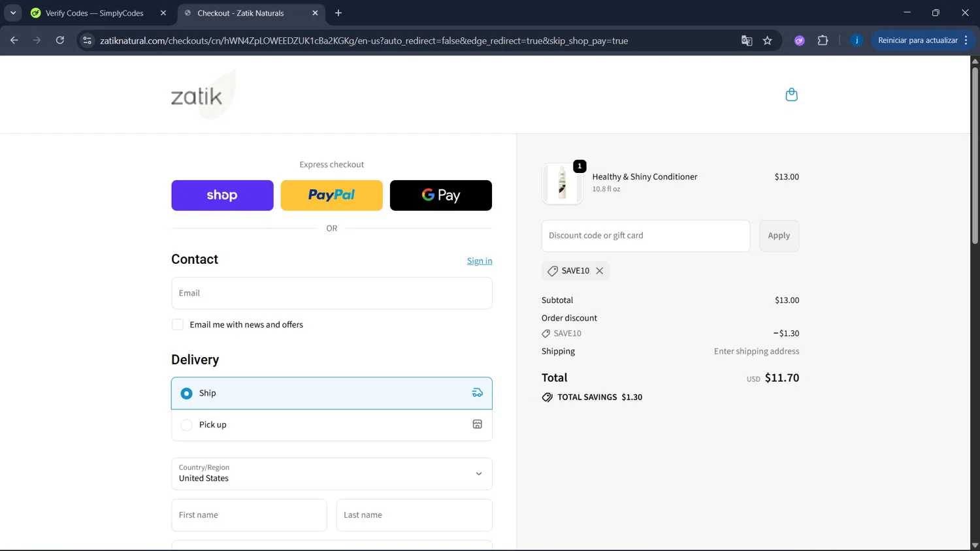Click the TOTAL SAVINGS $1.30 text
This screenshot has height=551, width=980.
click(600, 397)
